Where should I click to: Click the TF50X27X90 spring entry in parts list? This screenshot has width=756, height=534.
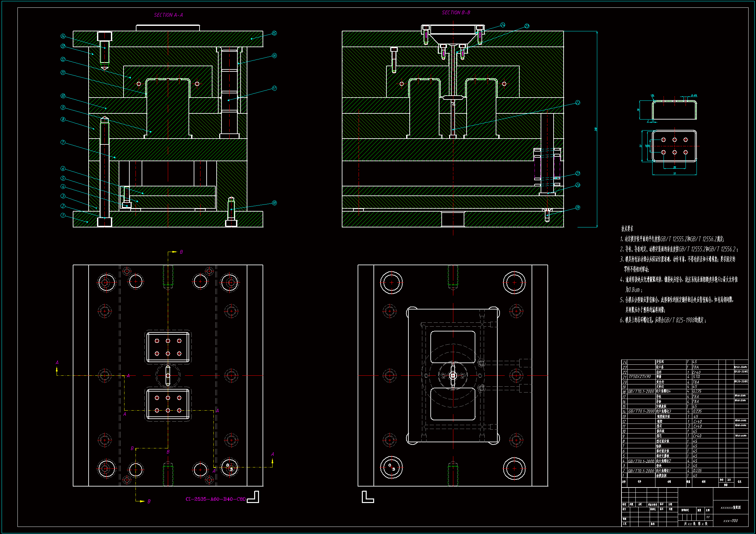tap(640, 377)
